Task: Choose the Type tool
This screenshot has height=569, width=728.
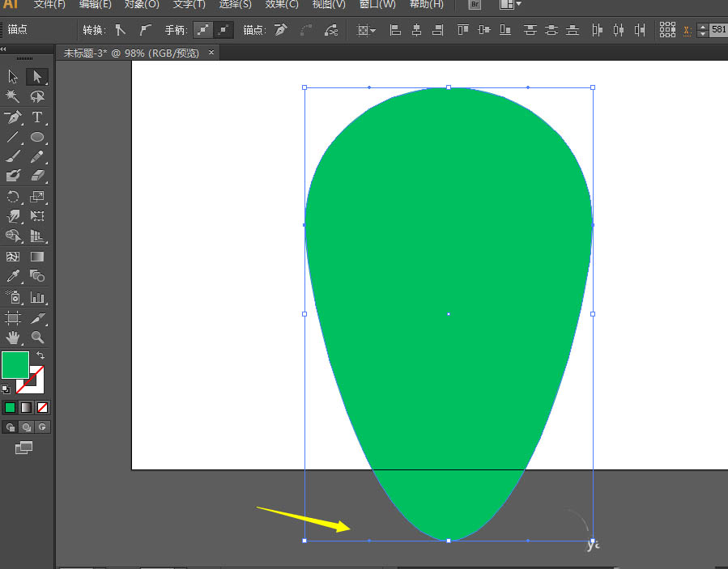Action: (x=37, y=117)
